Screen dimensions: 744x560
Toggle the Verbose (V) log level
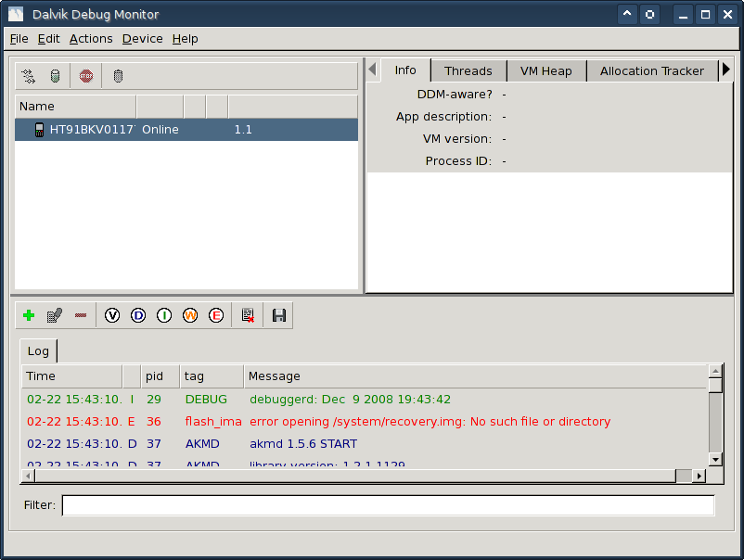[x=112, y=315]
